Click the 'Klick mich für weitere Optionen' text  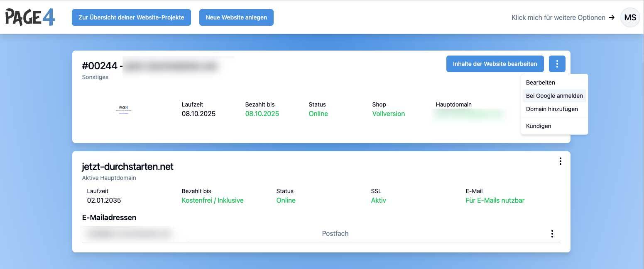(x=558, y=18)
